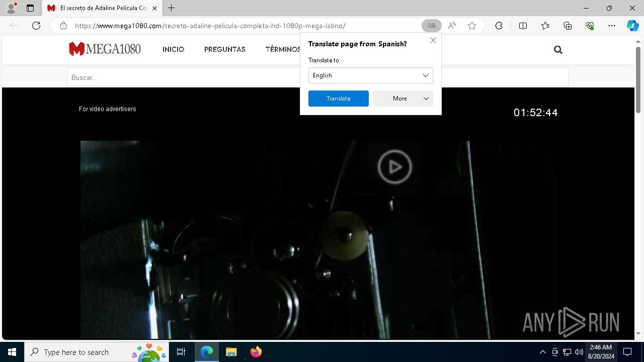Image resolution: width=644 pixels, height=362 pixels.
Task: Open tab actions menu icon
Action: [x=30, y=8]
